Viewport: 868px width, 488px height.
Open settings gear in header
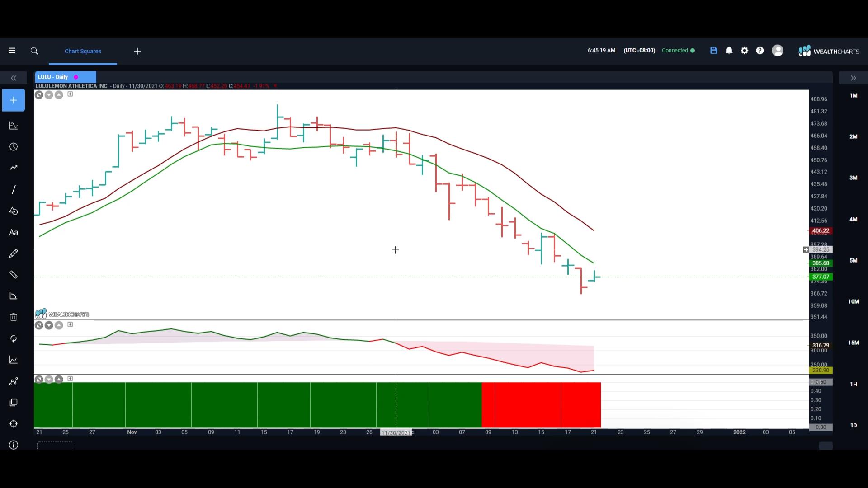pos(745,51)
